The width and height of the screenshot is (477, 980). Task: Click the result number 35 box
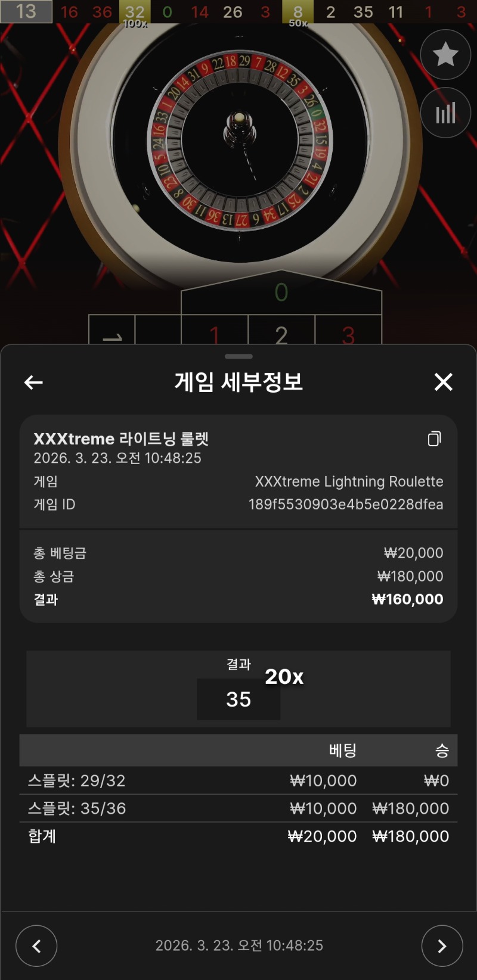tap(238, 699)
